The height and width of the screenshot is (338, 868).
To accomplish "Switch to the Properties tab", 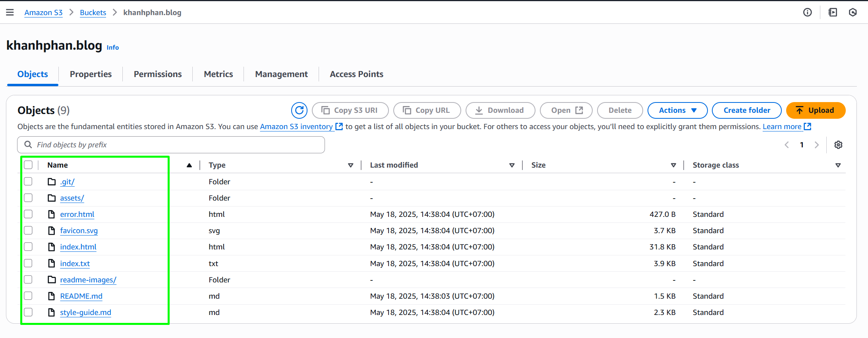I will (x=91, y=74).
